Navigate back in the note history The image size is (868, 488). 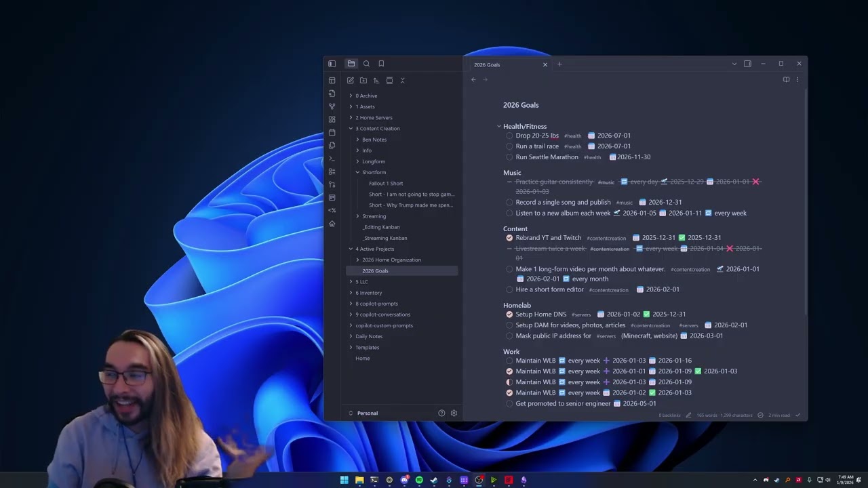click(x=473, y=79)
